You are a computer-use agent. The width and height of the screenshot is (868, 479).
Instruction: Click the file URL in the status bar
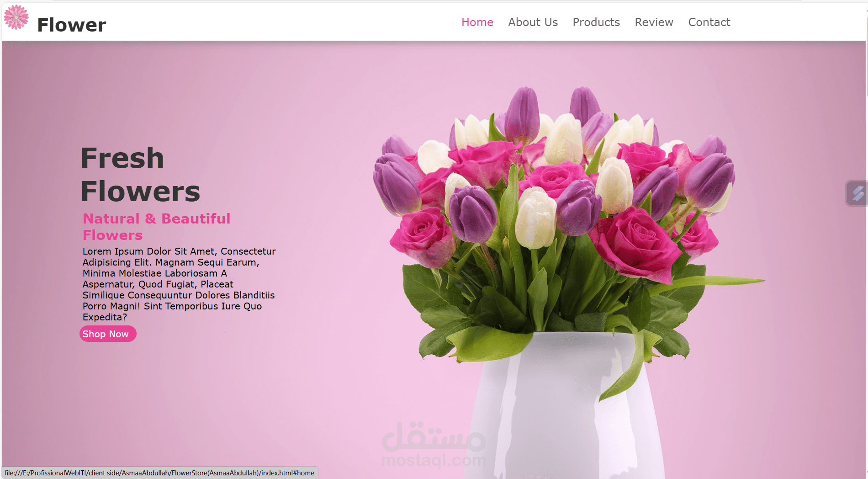(159, 473)
